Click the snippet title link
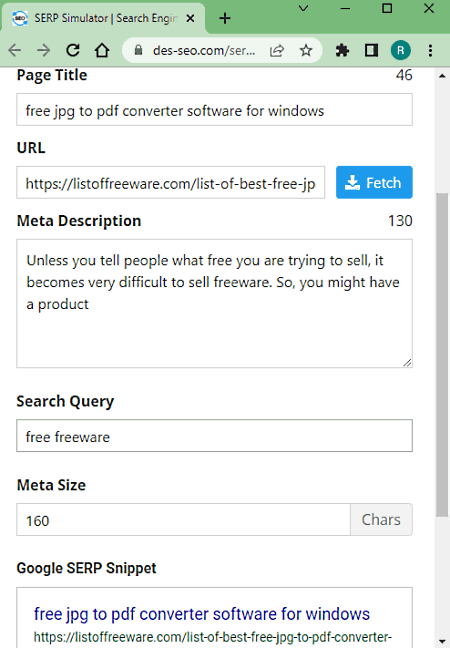Image resolution: width=450 pixels, height=648 pixels. coord(202,614)
